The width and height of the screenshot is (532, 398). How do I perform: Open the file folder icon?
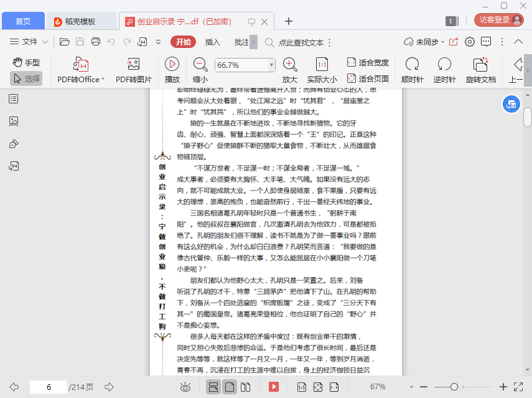[65, 42]
